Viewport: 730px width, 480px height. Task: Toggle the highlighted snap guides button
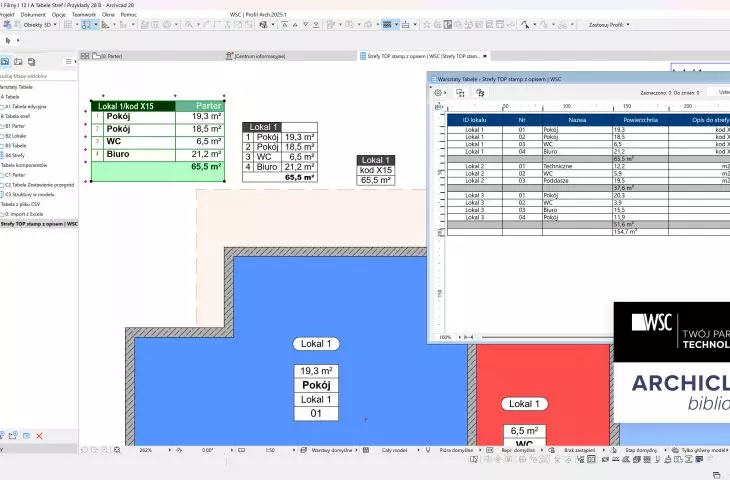(86, 25)
